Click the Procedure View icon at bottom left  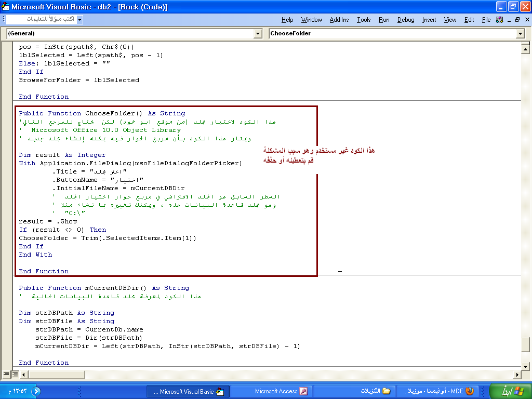tap(6, 374)
